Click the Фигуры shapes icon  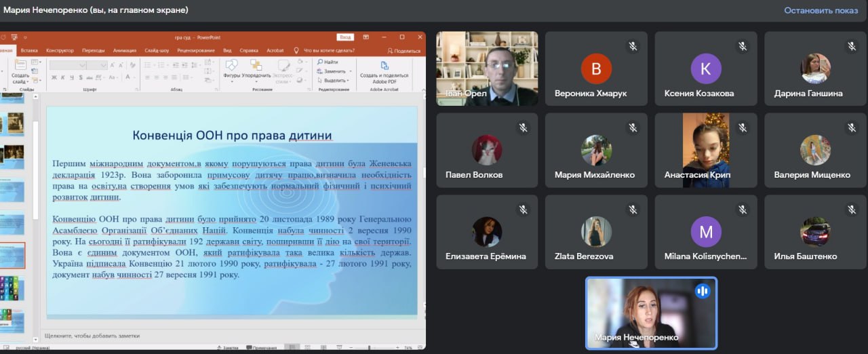(231, 66)
